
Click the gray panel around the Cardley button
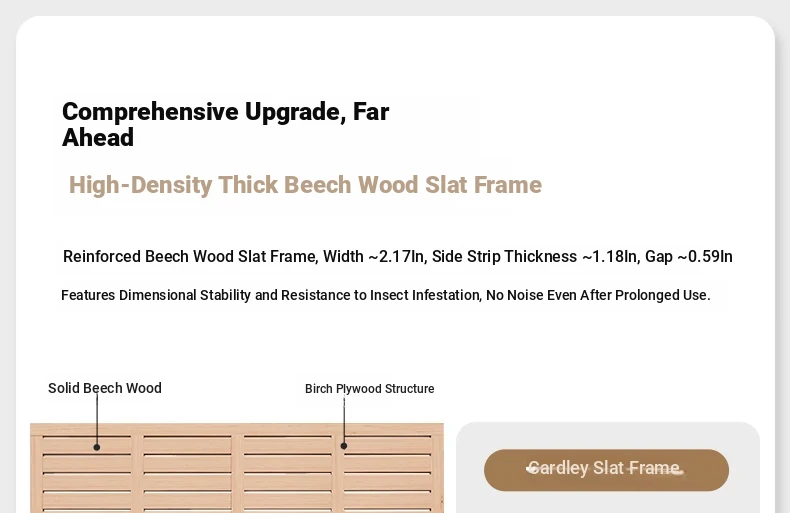[607, 501]
